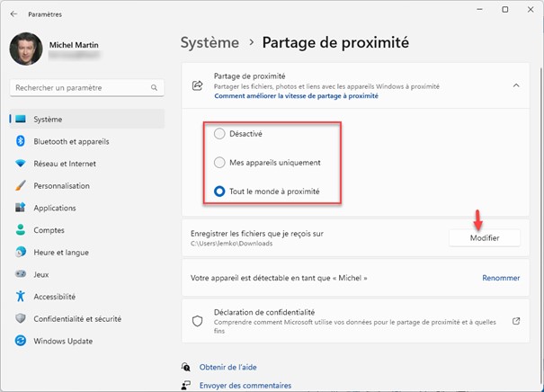Click Obtenir de l'aide link

[229, 367]
